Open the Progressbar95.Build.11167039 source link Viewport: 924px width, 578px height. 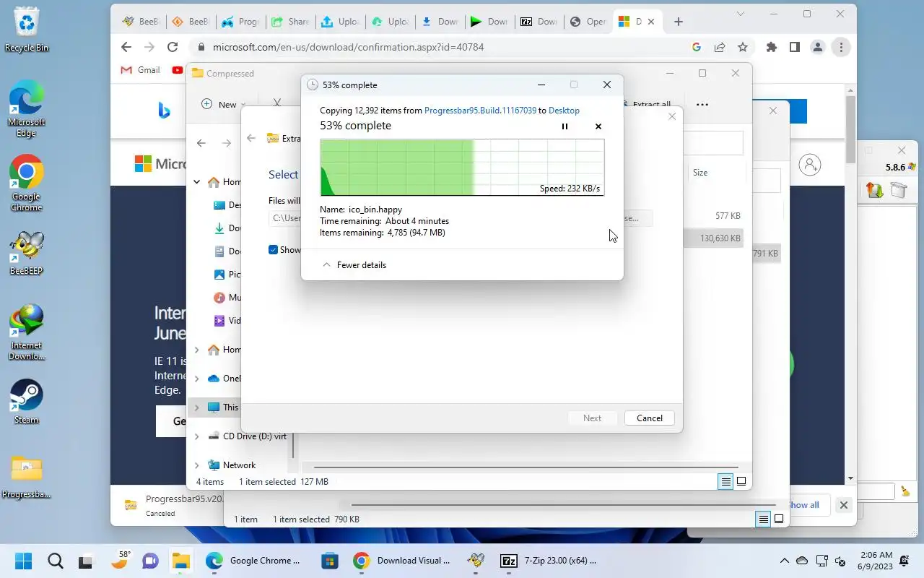(480, 111)
